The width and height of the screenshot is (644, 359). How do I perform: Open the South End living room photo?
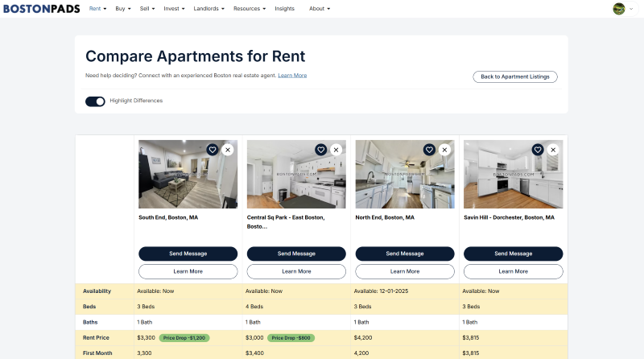[188, 174]
